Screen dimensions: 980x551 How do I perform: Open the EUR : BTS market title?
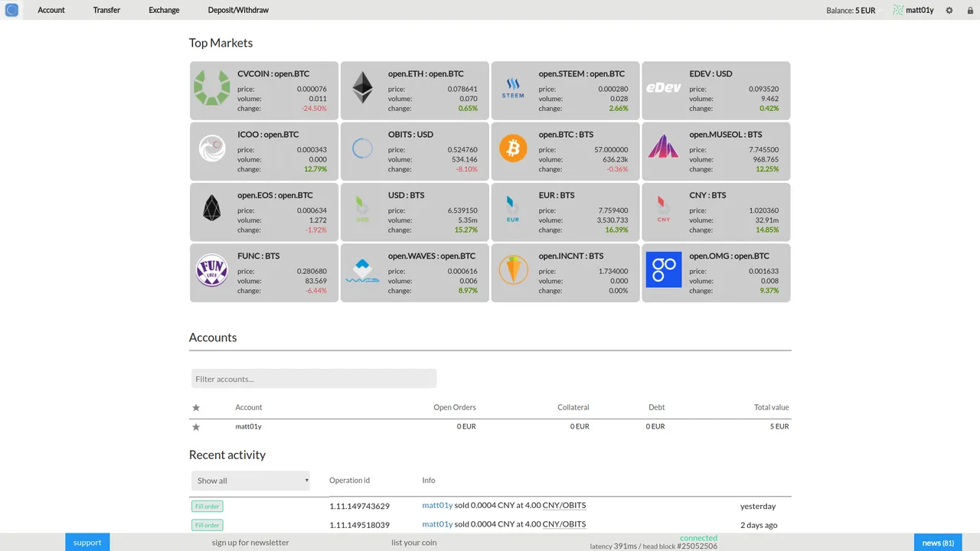(557, 195)
